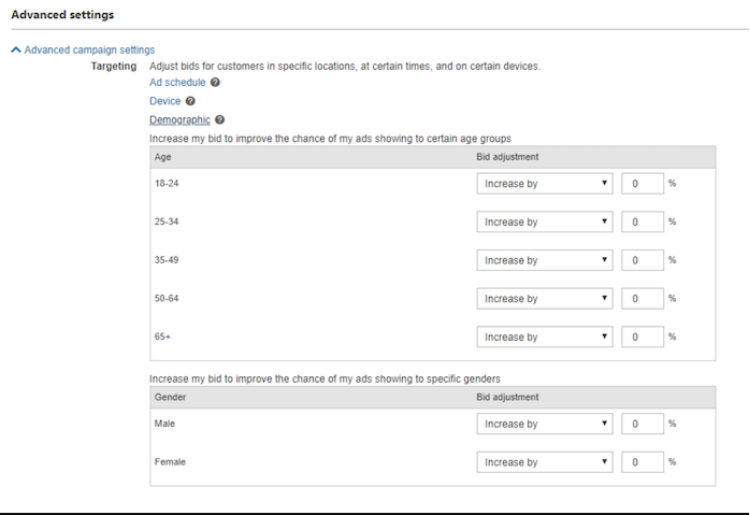750x515 pixels.
Task: Open the Ad schedule link
Action: pos(177,82)
